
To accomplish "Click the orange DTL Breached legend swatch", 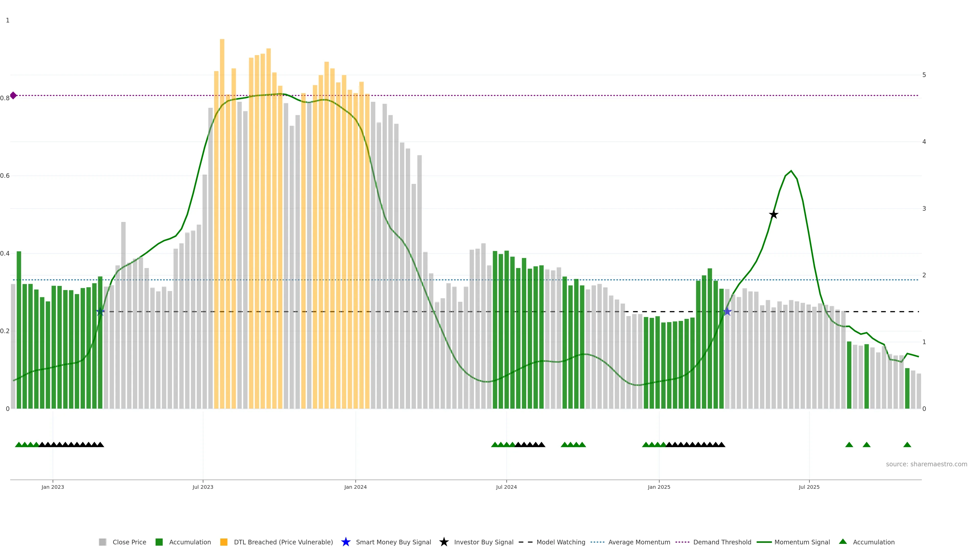I will click(x=224, y=542).
